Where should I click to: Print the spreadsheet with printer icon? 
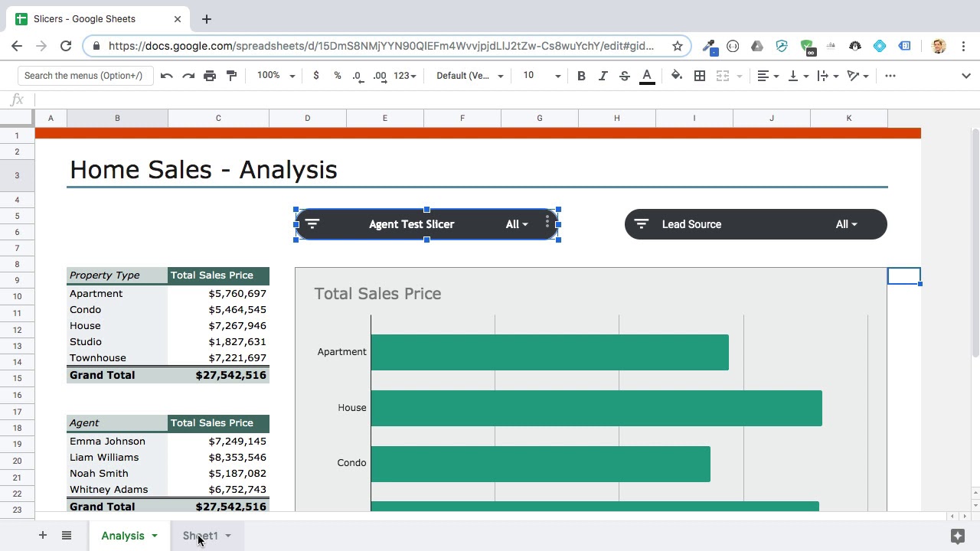(x=210, y=76)
